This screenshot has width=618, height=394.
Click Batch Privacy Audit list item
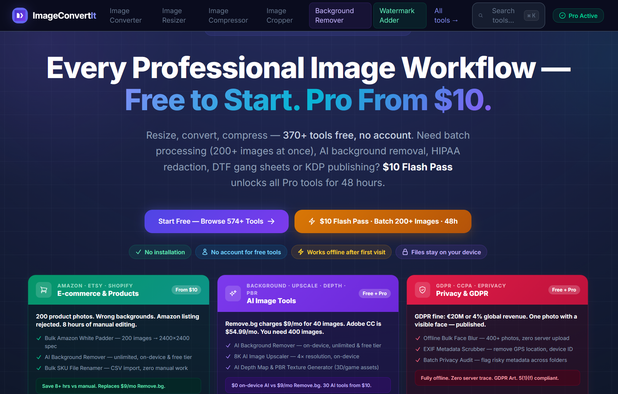point(495,360)
